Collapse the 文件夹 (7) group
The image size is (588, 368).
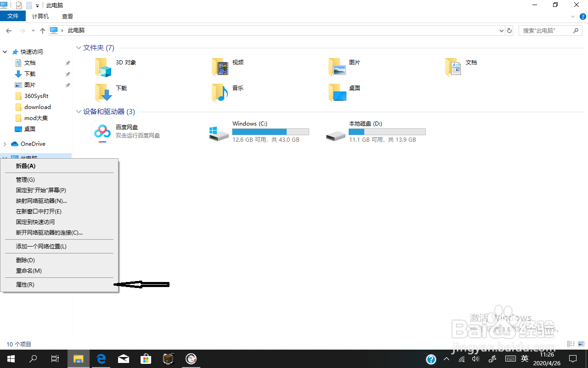[79, 48]
